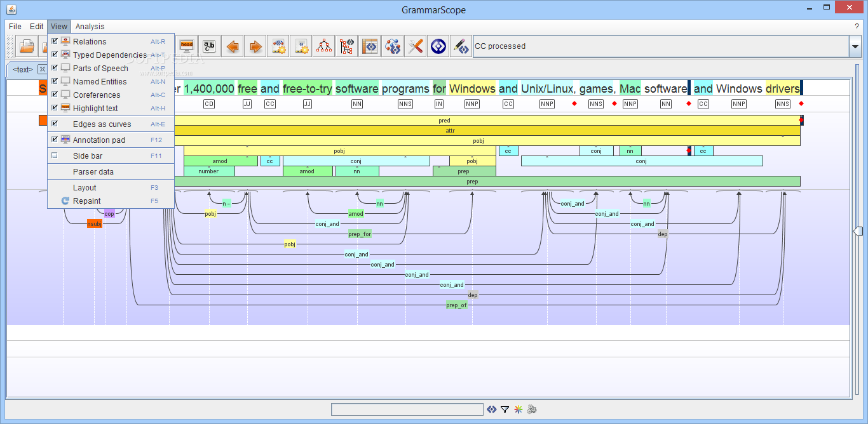Screen dimensions: 868x424
Task: Click the grey gears icon at bottom
Action: (532, 409)
